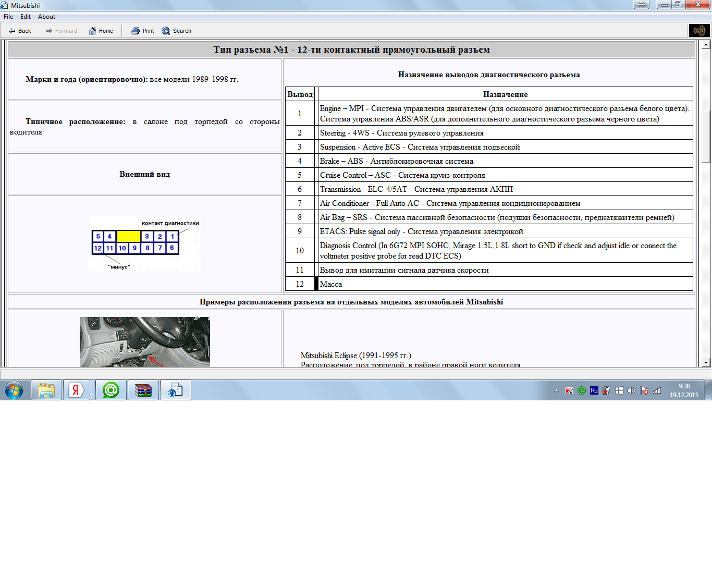The width and height of the screenshot is (712, 588).
Task: Launch Yandex browser from taskbar
Action: point(76,390)
